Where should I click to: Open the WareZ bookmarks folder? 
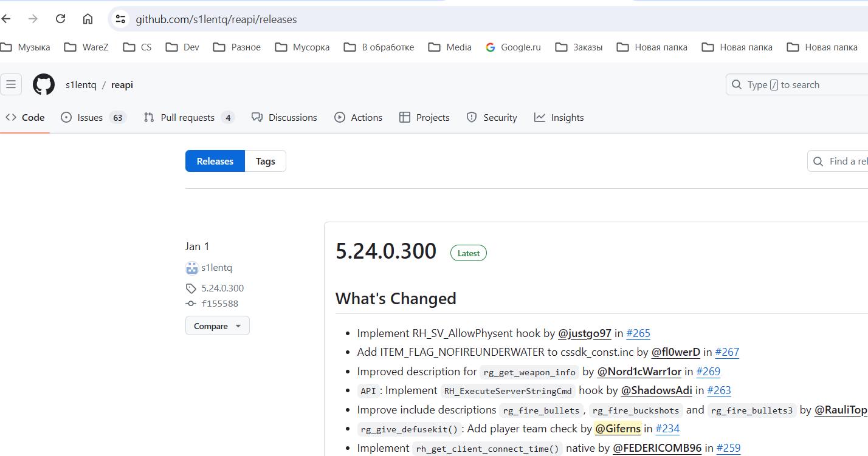86,47
